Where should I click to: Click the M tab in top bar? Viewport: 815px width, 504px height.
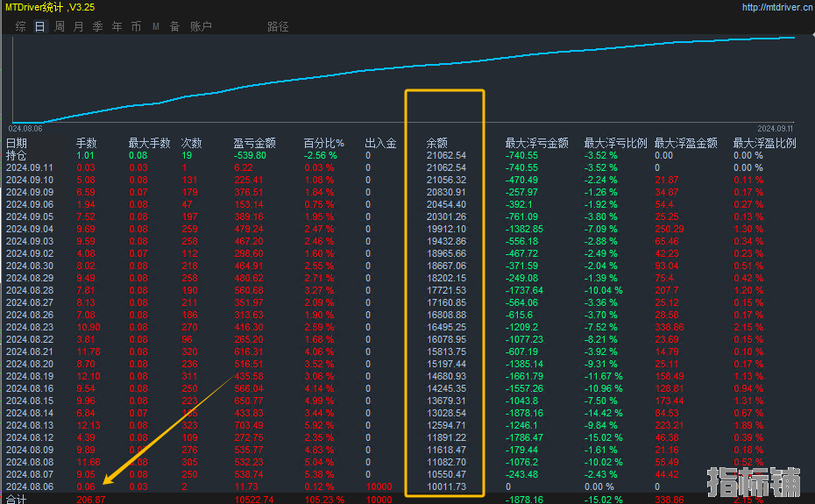tap(155, 26)
